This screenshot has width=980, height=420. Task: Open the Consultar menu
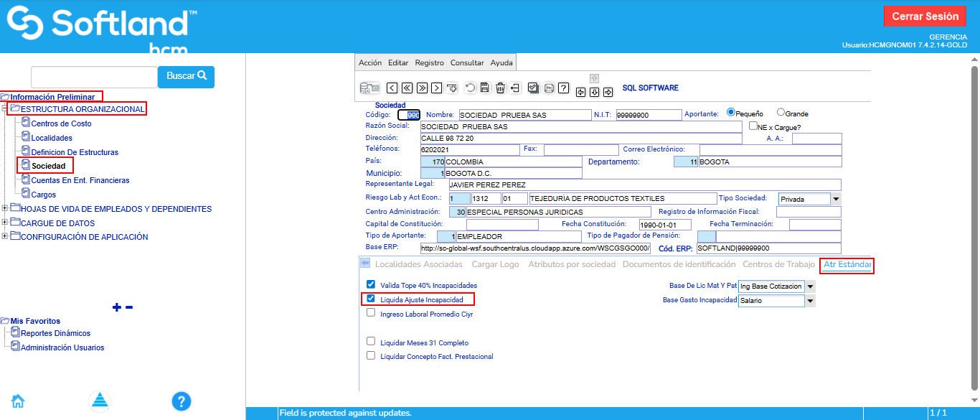coord(467,63)
